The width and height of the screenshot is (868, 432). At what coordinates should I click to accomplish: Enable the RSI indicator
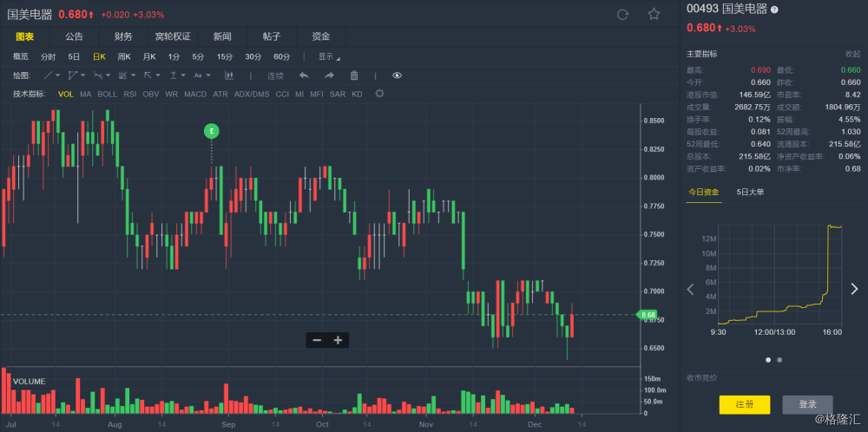pyautogui.click(x=130, y=94)
